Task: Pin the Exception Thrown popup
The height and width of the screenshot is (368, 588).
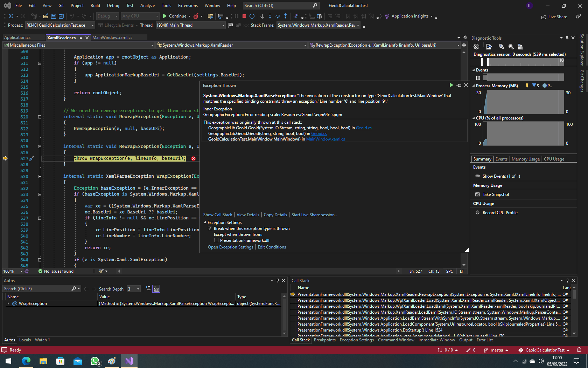Action: click(x=459, y=85)
